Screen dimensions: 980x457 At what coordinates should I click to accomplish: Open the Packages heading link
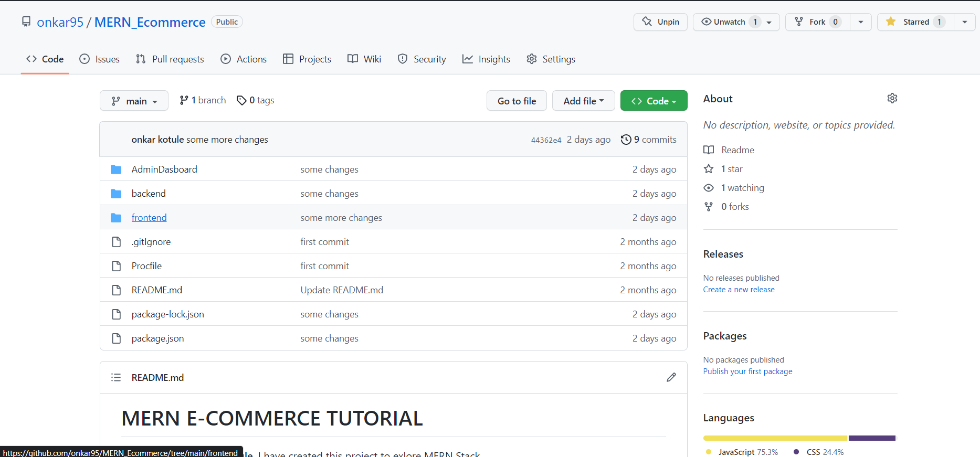tap(725, 336)
